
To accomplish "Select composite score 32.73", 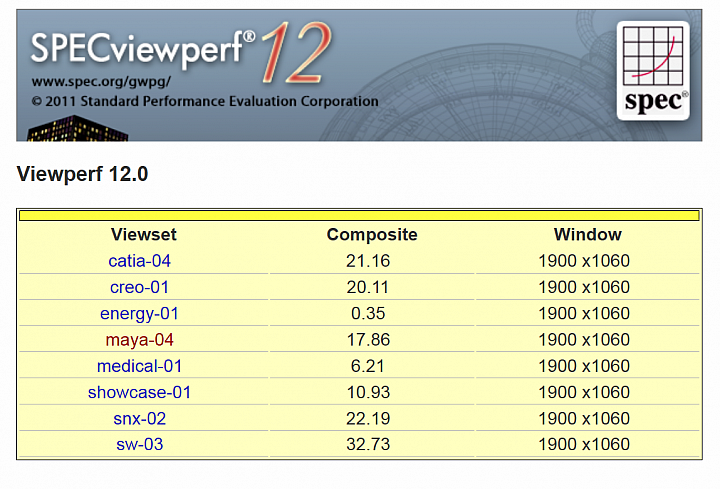I will [368, 444].
